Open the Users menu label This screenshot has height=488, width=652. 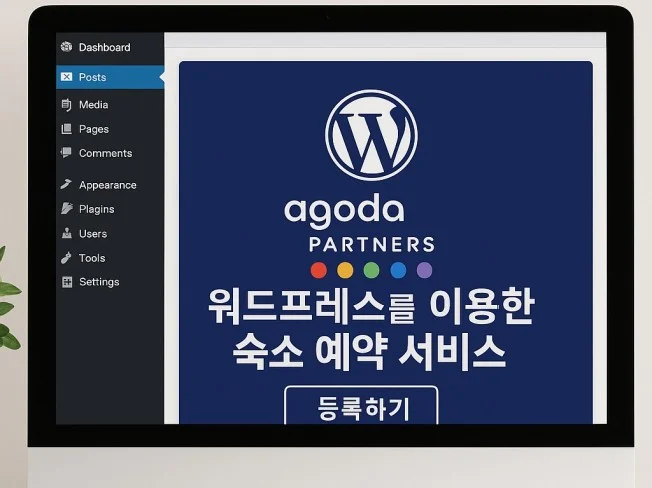pos(93,234)
